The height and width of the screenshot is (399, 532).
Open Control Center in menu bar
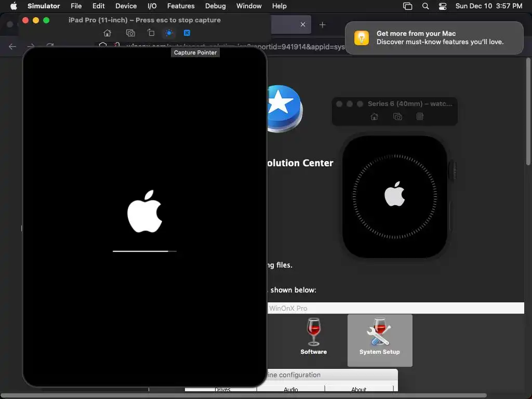[x=443, y=6]
